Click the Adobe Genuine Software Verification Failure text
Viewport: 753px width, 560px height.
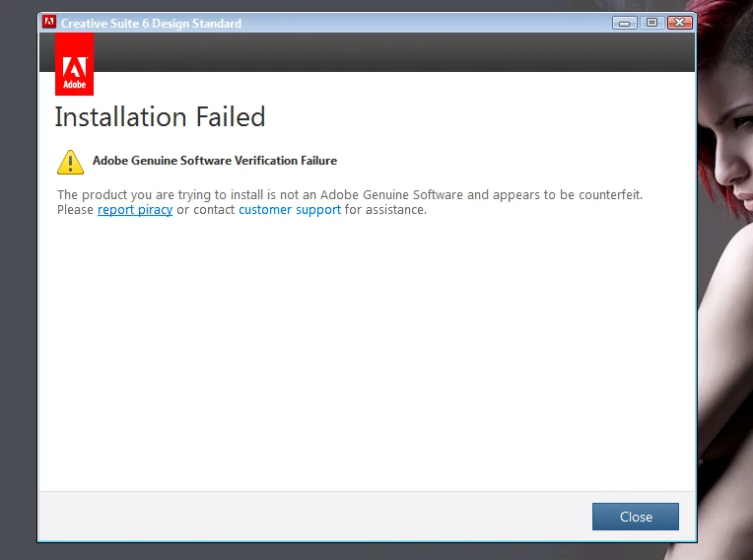(215, 161)
